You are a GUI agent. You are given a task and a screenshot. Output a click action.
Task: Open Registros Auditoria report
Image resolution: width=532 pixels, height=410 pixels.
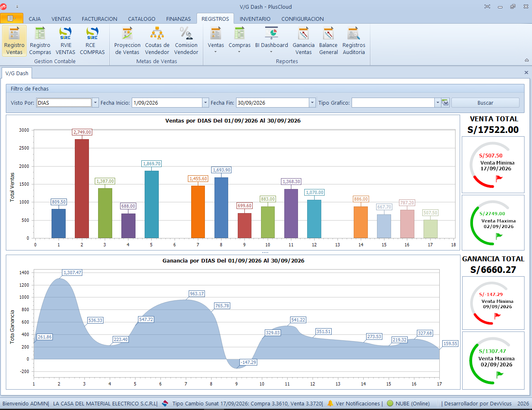tap(354, 41)
